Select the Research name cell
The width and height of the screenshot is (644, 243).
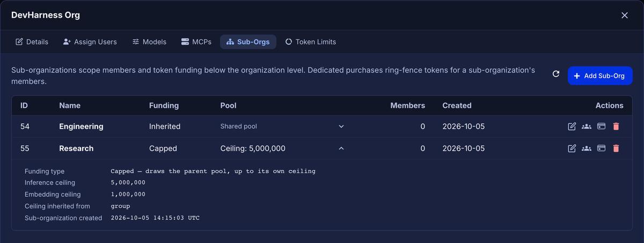(x=76, y=148)
